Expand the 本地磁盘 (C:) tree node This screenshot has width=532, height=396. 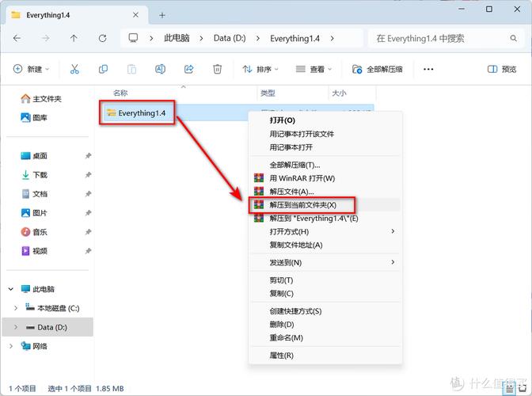click(x=17, y=308)
